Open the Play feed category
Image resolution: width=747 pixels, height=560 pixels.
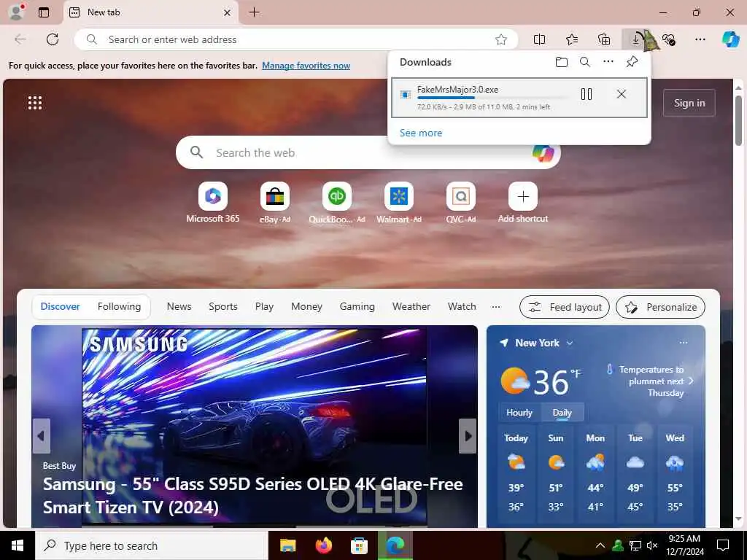[264, 307]
